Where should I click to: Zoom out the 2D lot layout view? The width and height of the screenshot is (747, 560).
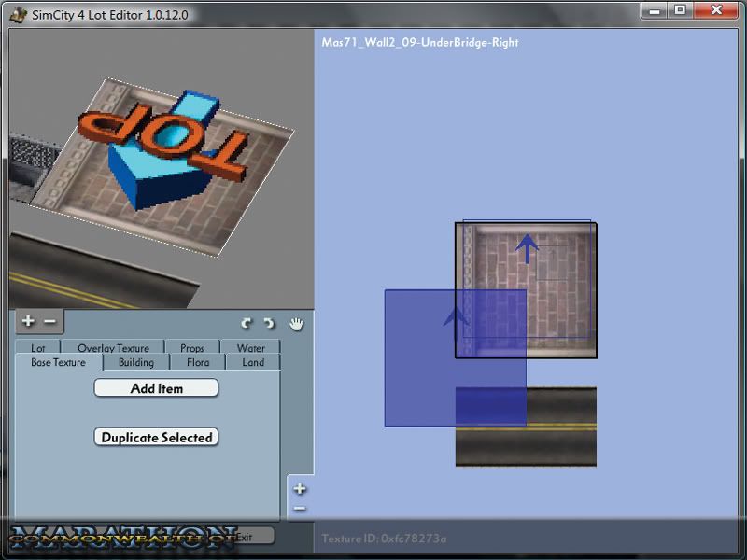coord(300,508)
